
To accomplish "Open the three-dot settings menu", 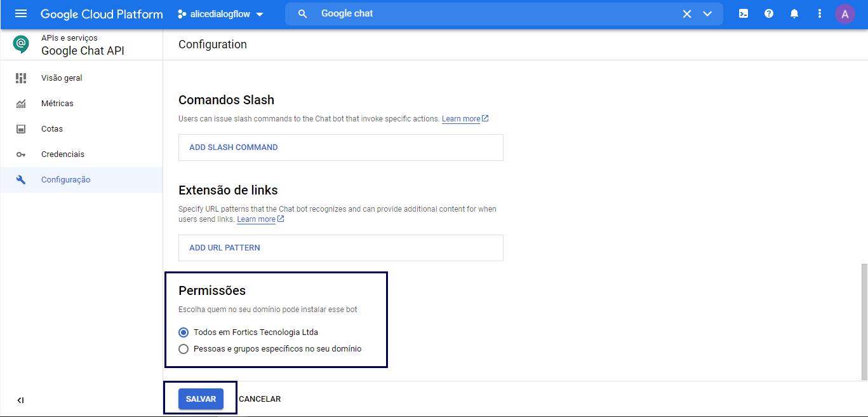I will point(820,13).
